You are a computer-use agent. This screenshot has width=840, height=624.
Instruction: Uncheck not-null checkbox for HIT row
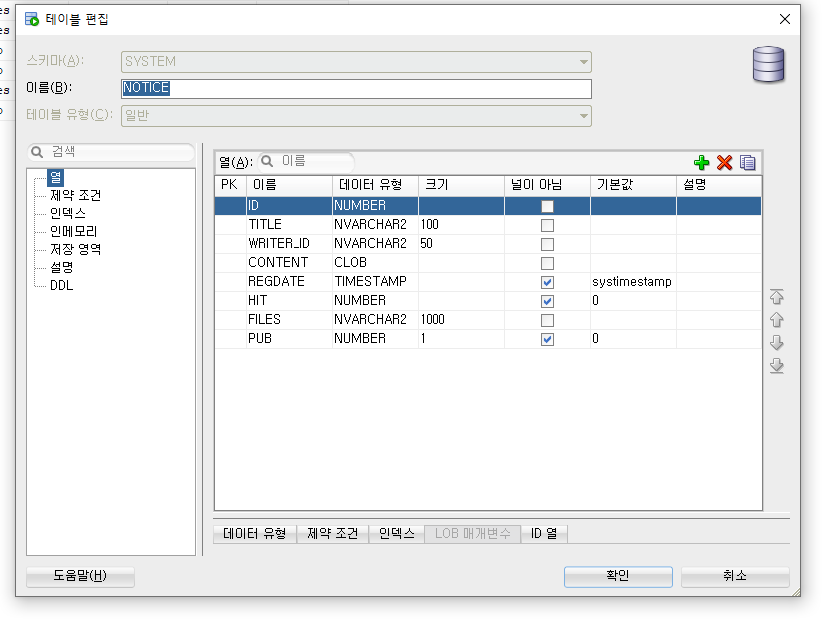pyautogui.click(x=547, y=301)
